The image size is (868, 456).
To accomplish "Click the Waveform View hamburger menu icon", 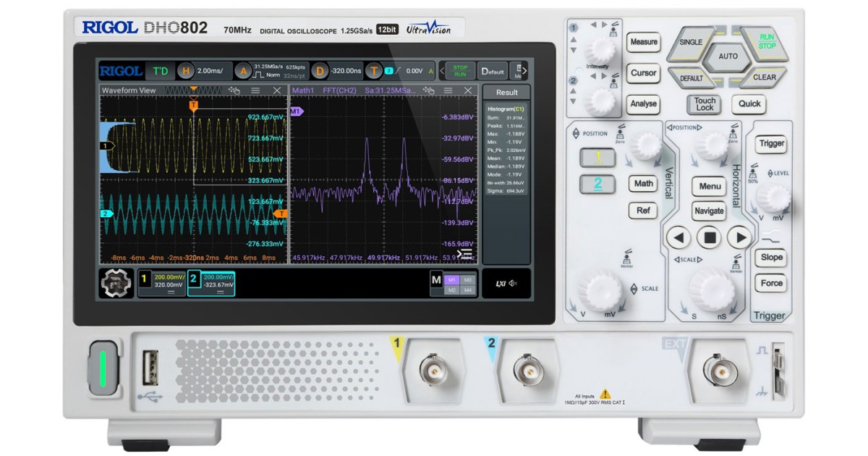I will click(x=255, y=90).
